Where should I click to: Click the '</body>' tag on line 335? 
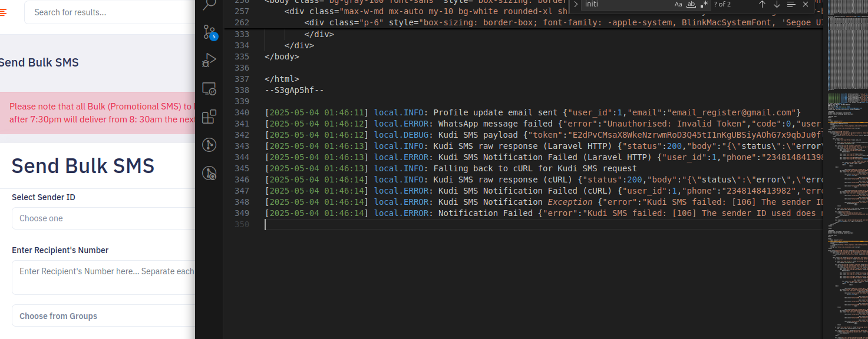coord(282,56)
